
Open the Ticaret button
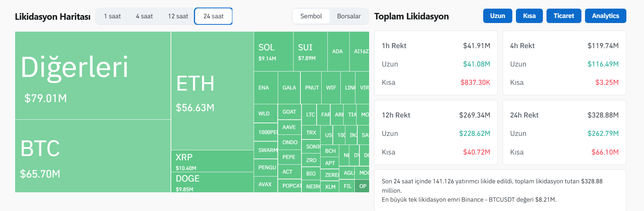(563, 16)
